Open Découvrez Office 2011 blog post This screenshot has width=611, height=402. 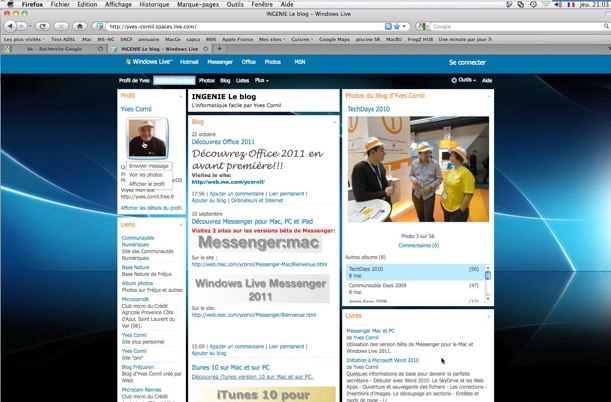click(x=223, y=142)
